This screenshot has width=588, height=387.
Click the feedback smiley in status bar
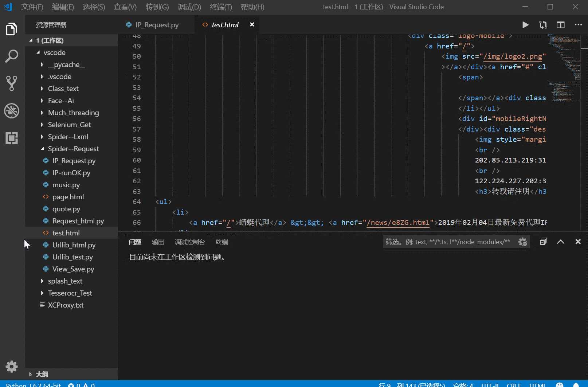tap(560, 385)
